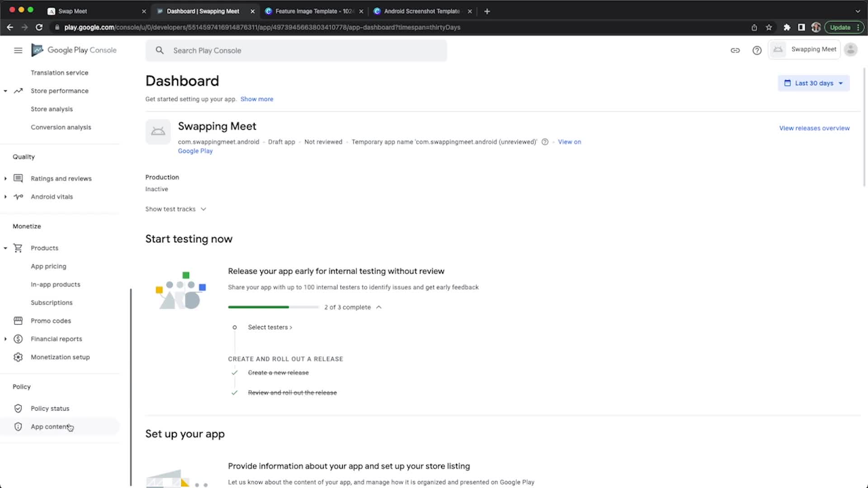Open the help question mark icon
This screenshot has height=488, width=868.
click(x=757, y=50)
